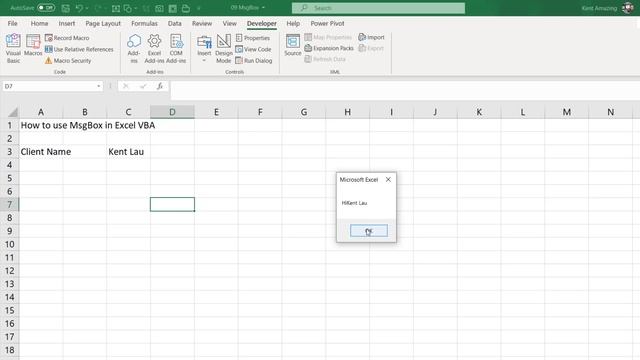Open Excel Add-ins

point(154,48)
